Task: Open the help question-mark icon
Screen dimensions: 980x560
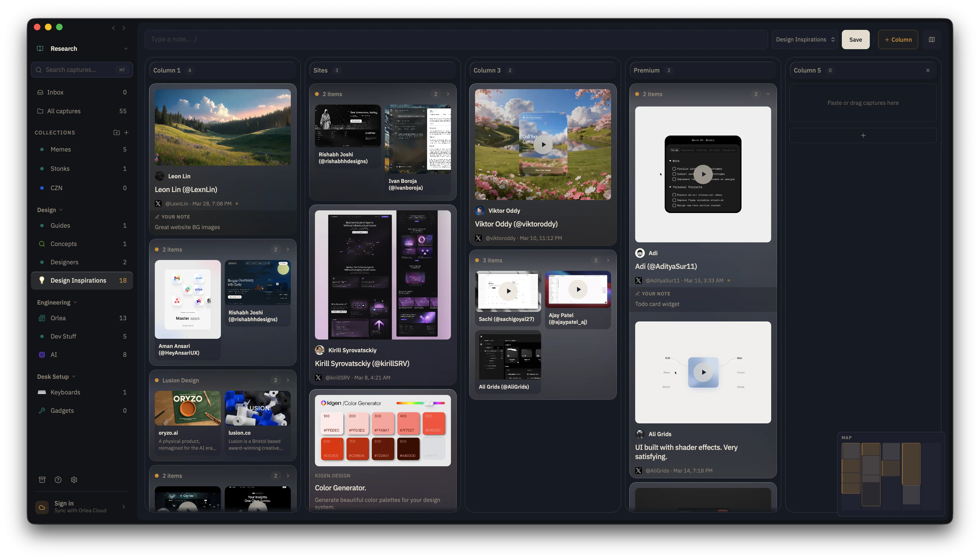Action: tap(58, 480)
